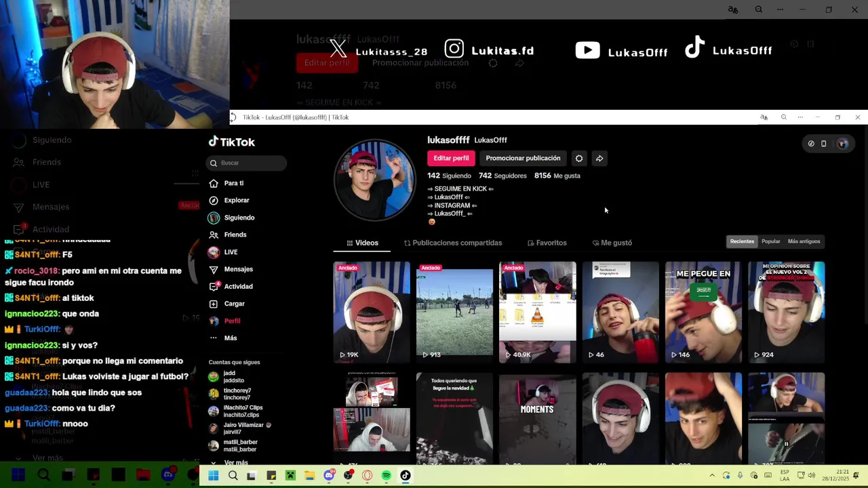This screenshot has height=488, width=868.
Task: Switch to the Me gustó tab
Action: pos(612,243)
